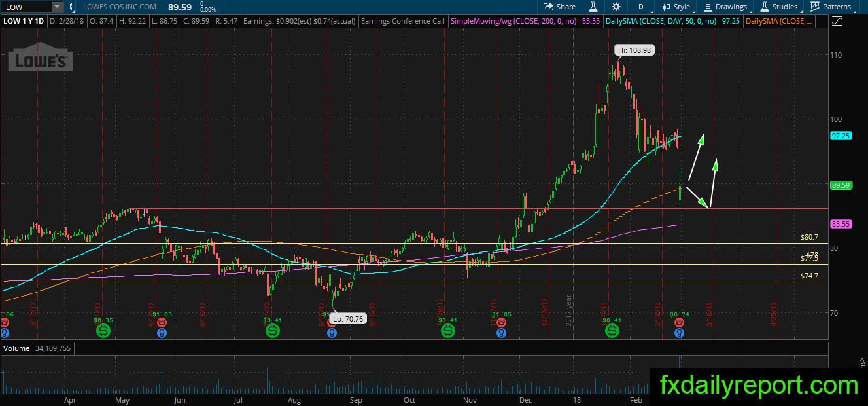
Task: Click the magenta 83.55 price axis tag
Action: click(841, 224)
